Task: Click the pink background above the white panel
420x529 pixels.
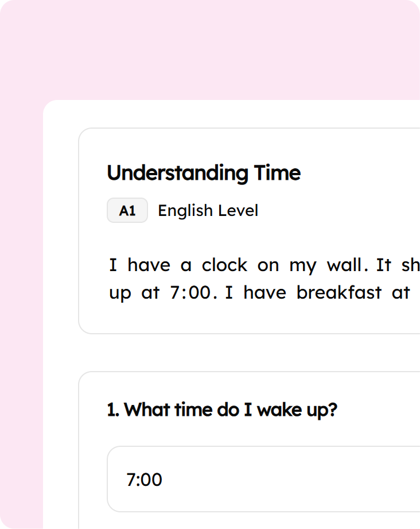Action: [210, 52]
